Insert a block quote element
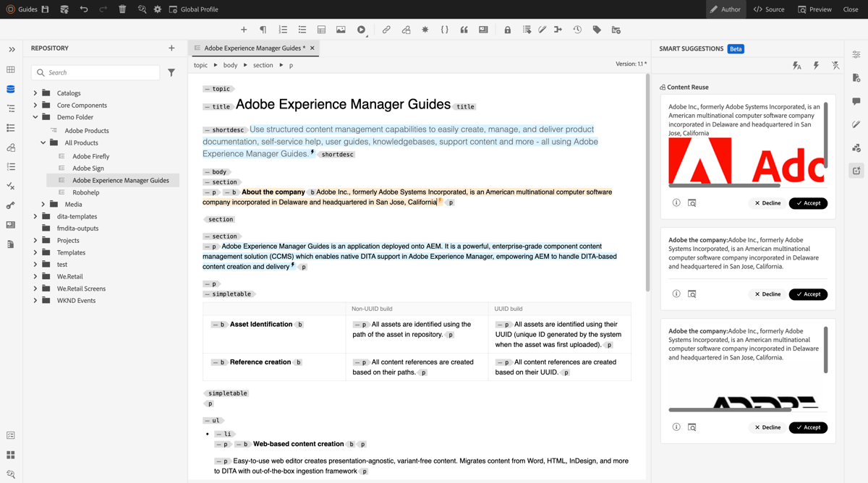The height and width of the screenshot is (483, 868). (463, 30)
